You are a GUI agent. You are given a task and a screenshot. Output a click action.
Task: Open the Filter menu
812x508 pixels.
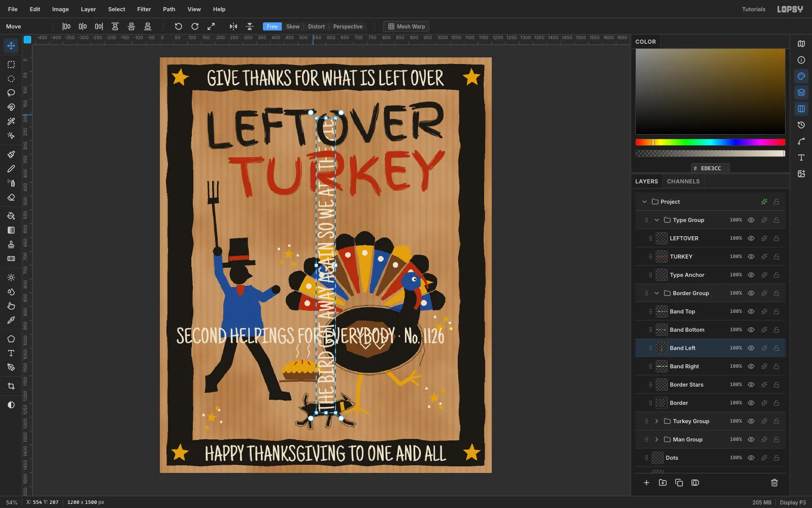pos(144,9)
